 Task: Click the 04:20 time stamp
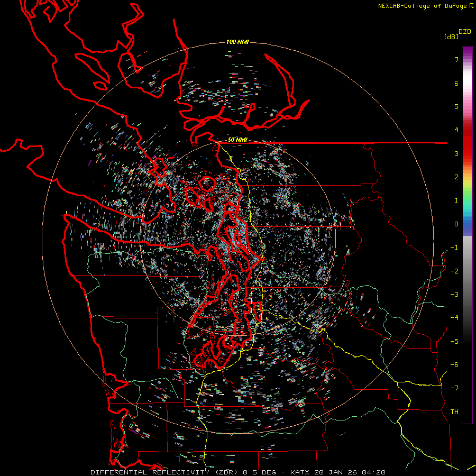(374, 472)
